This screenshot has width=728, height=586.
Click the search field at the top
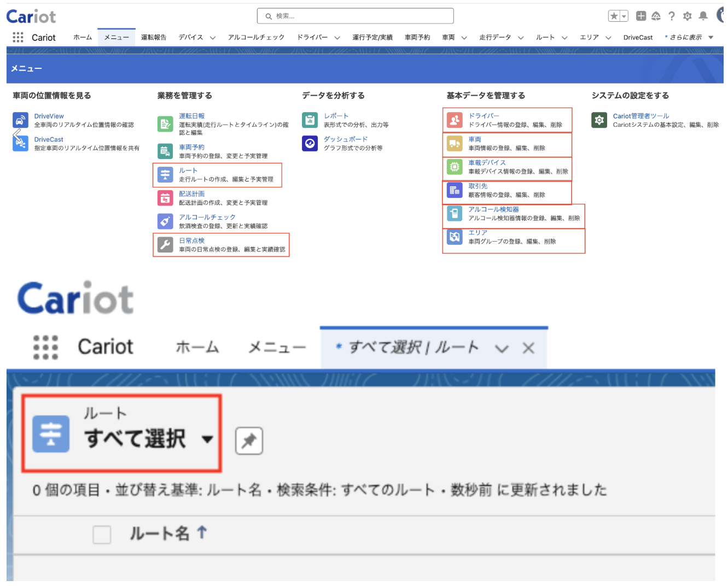[x=356, y=16]
